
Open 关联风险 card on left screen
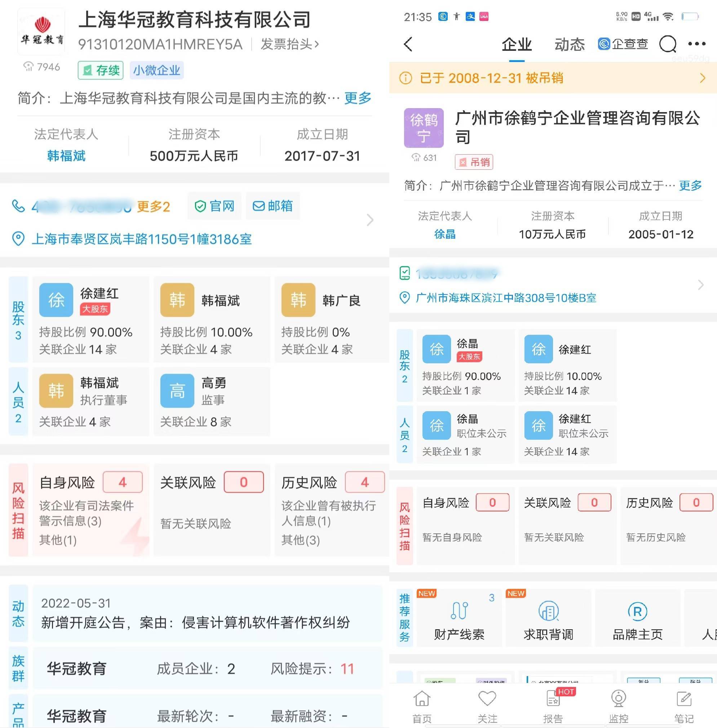coord(212,510)
